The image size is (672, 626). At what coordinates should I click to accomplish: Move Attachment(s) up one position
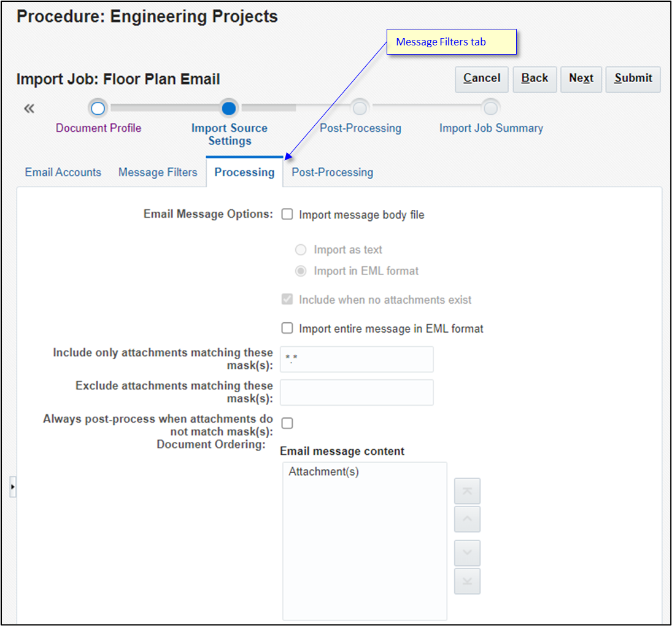pyautogui.click(x=467, y=519)
